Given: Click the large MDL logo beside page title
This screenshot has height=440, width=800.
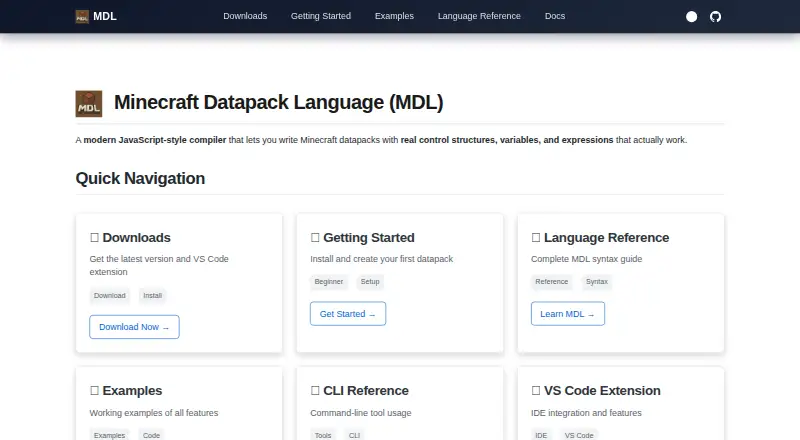Looking at the screenshot, I should point(89,104).
